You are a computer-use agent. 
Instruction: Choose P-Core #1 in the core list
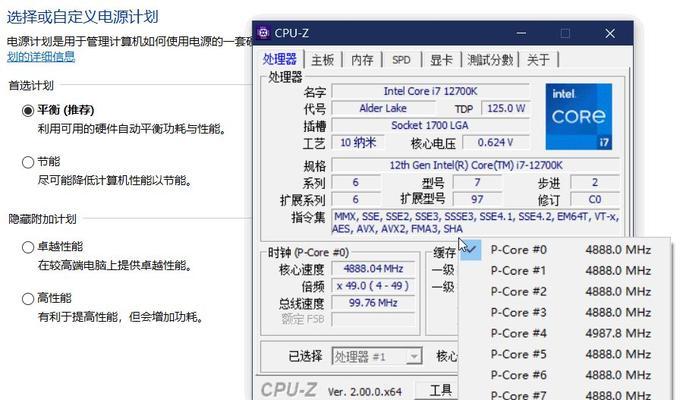[x=564, y=271]
